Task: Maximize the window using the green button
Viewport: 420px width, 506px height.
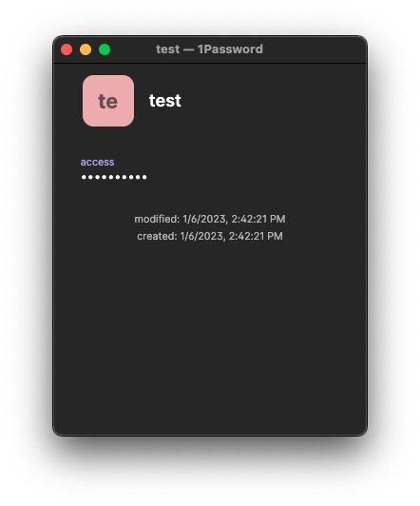Action: point(105,49)
